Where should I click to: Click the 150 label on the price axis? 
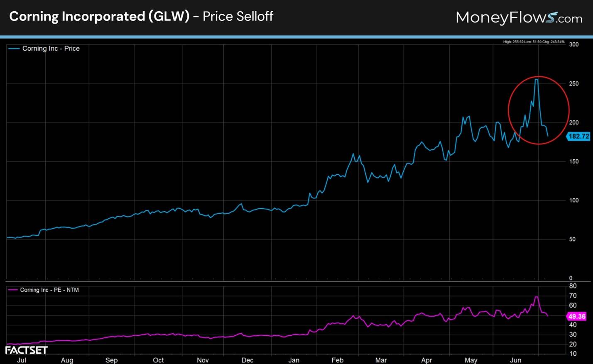tap(574, 161)
